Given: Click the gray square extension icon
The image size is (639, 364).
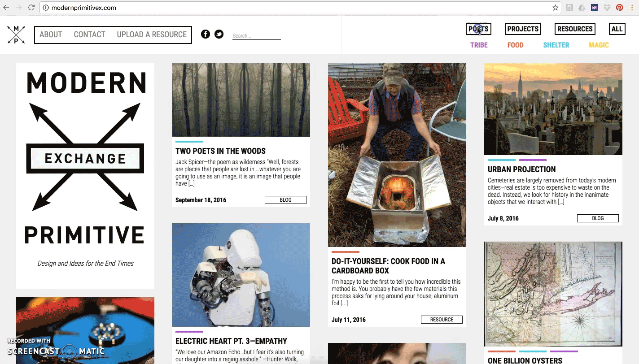Looking at the screenshot, I should pyautogui.click(x=569, y=8).
